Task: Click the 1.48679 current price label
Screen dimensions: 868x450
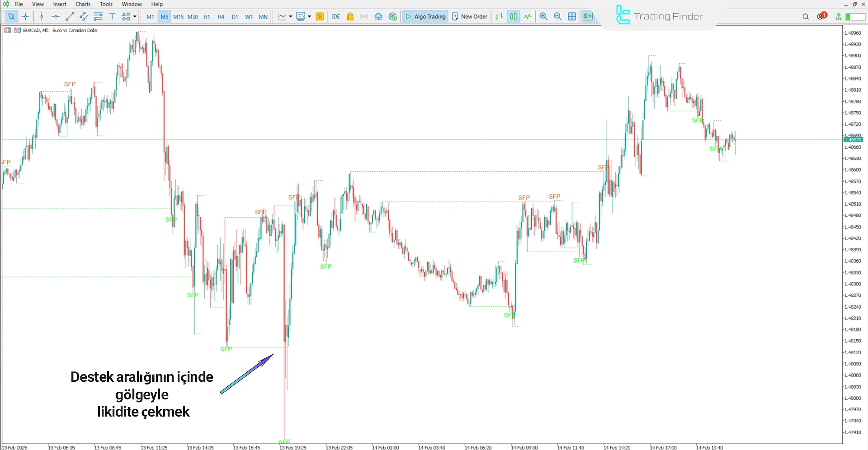Action: 853,140
